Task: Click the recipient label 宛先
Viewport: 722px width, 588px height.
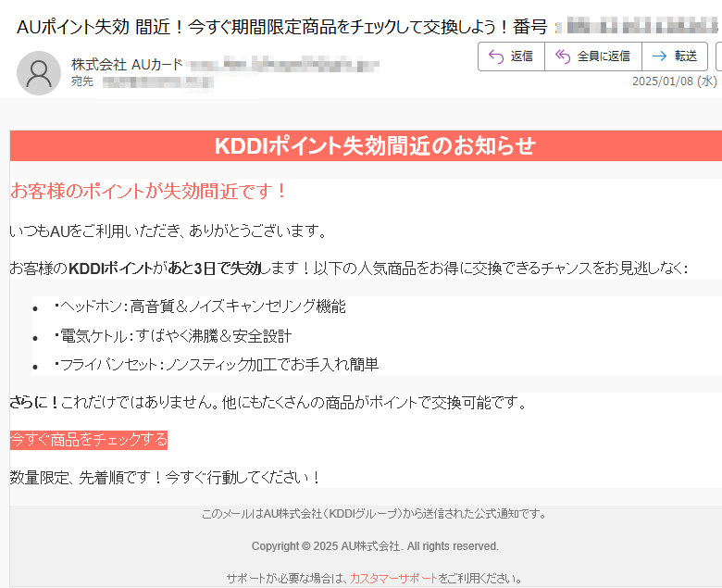Action: [82, 81]
